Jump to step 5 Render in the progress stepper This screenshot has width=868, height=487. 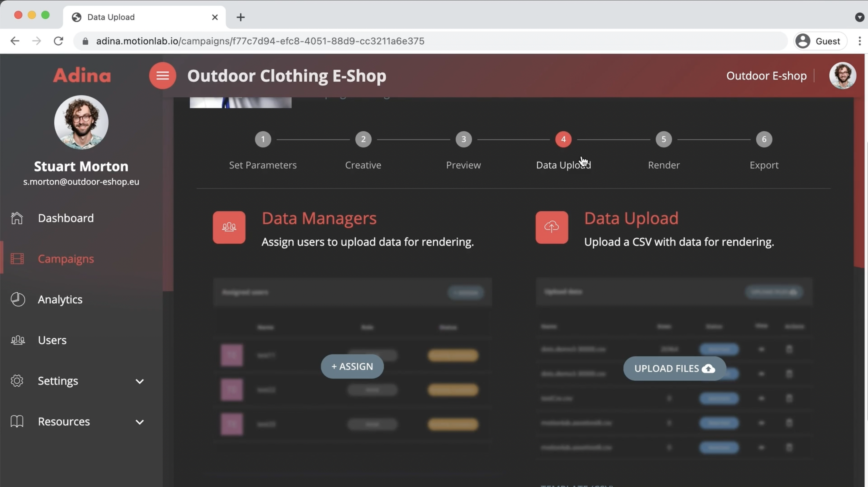(x=663, y=139)
